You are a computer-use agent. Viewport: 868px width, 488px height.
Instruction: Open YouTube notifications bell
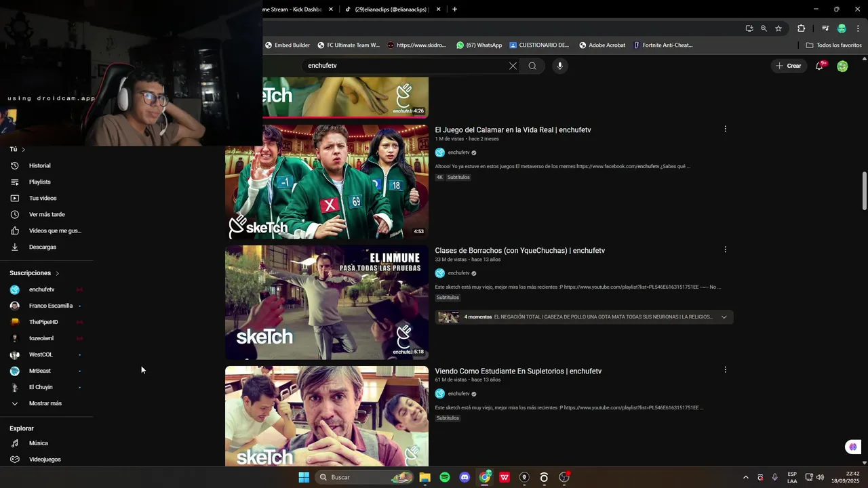click(x=820, y=66)
